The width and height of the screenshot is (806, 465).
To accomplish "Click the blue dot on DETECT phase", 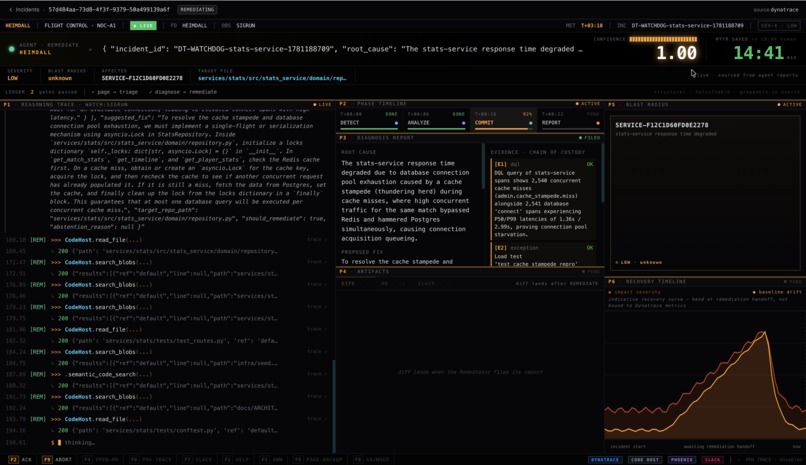I will click(396, 123).
